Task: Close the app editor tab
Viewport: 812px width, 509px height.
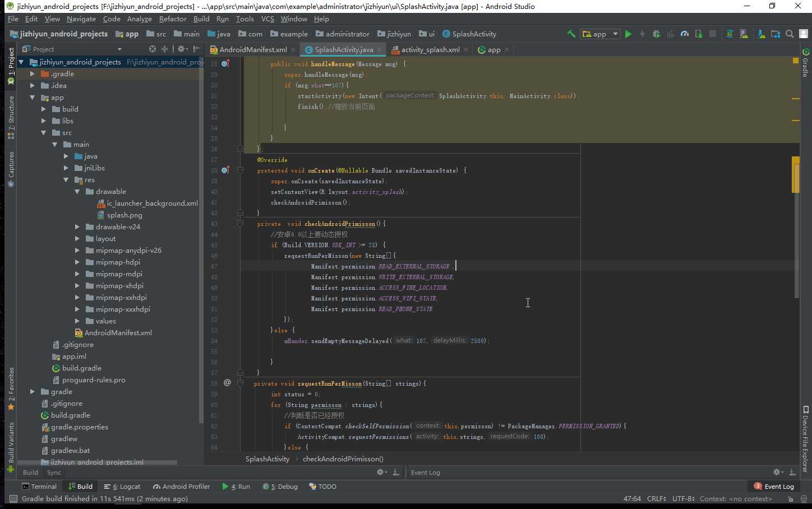Action: (507, 49)
